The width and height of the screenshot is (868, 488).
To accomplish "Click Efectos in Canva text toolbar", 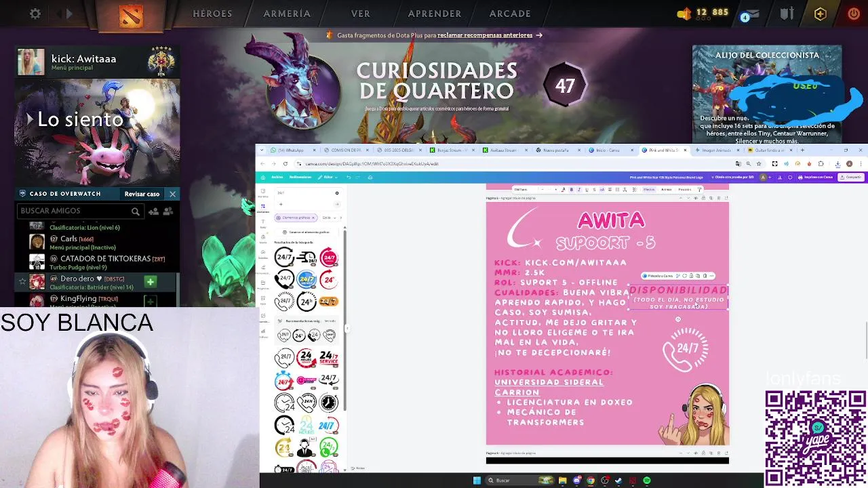I will (x=649, y=189).
